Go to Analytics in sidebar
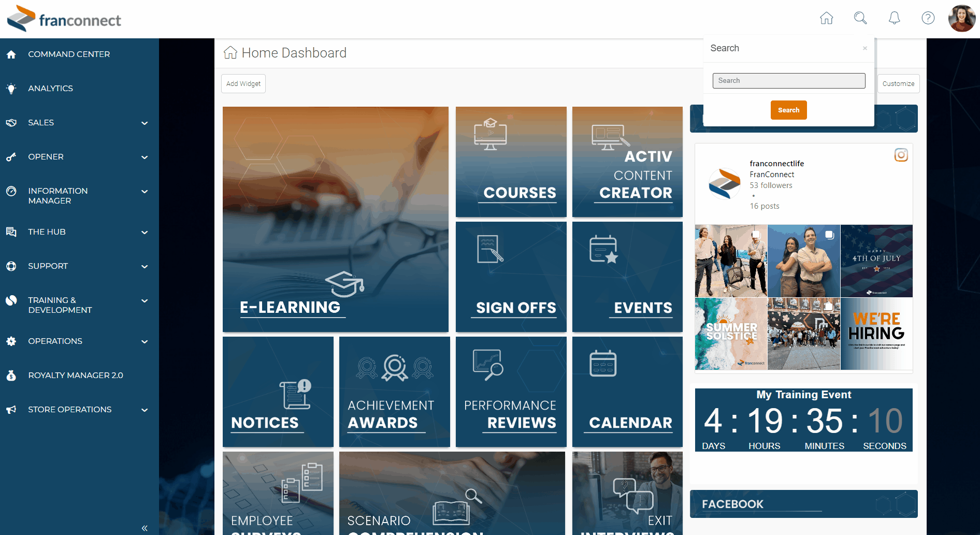The height and width of the screenshot is (535, 980). [50, 89]
